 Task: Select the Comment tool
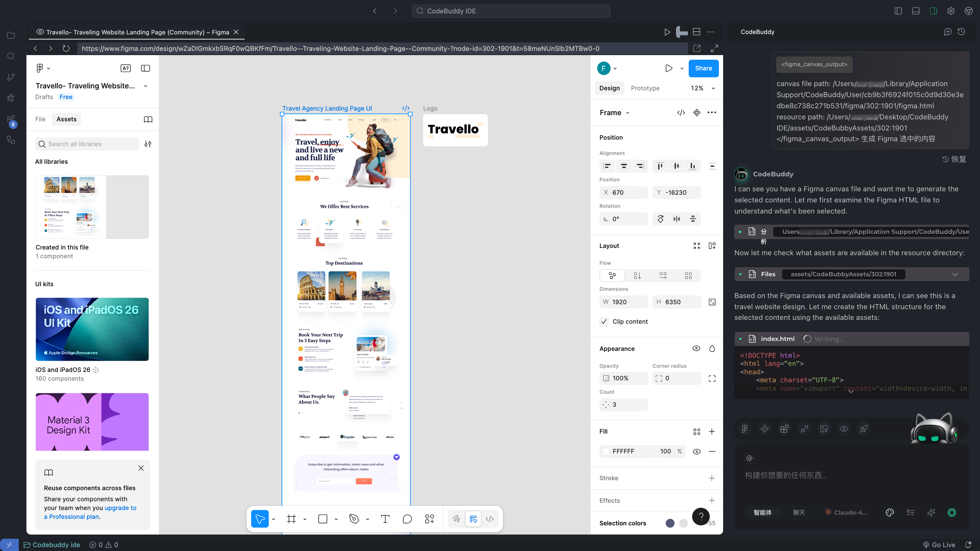[x=407, y=519]
